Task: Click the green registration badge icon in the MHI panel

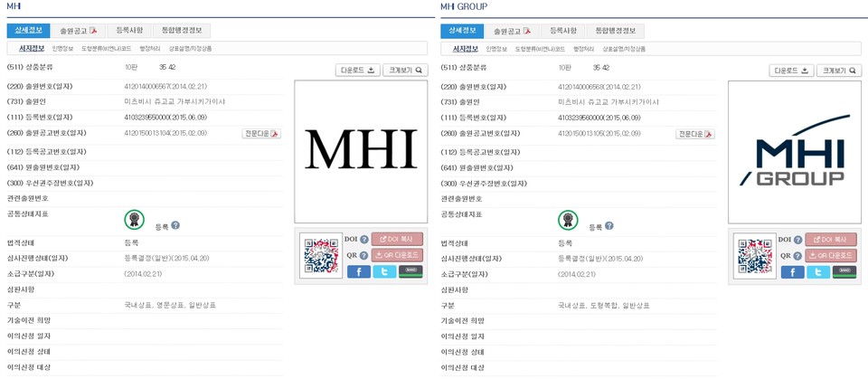Action: click(x=134, y=220)
